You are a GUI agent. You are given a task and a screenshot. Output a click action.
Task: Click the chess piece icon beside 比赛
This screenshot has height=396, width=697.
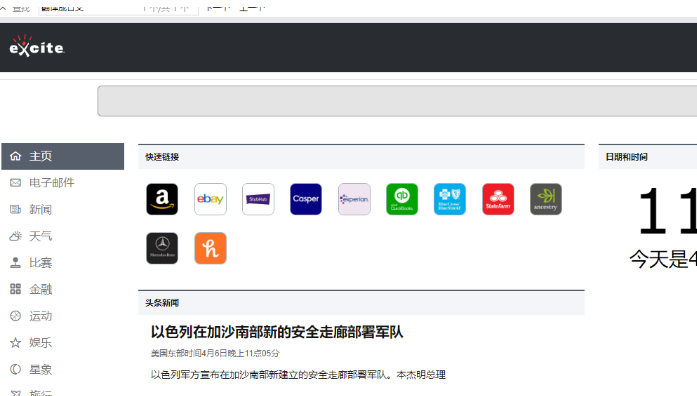coord(16,263)
